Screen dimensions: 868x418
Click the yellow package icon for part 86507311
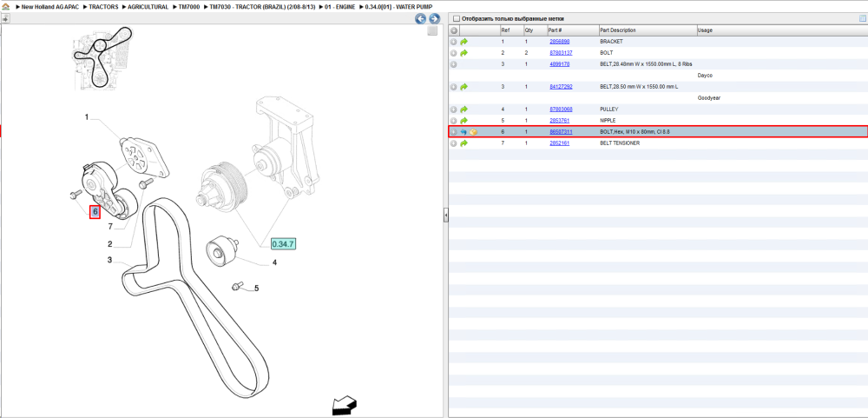coord(473,132)
